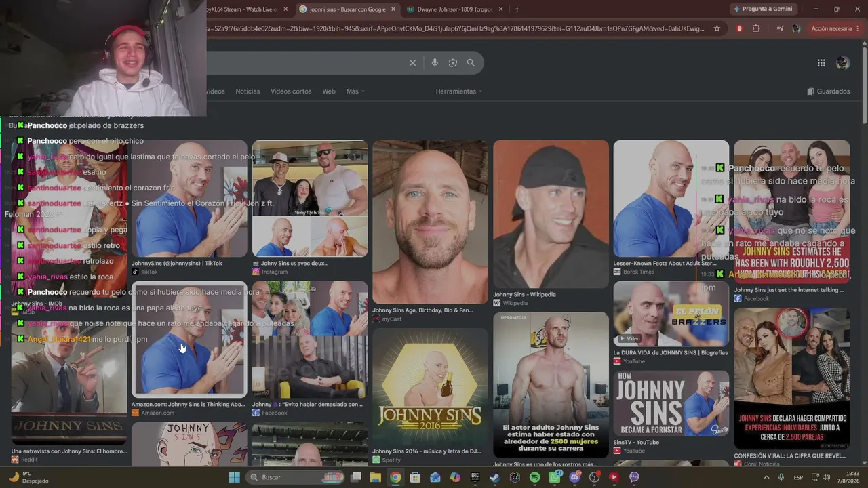
Task: Show hidden system tray icons
Action: click(766, 477)
